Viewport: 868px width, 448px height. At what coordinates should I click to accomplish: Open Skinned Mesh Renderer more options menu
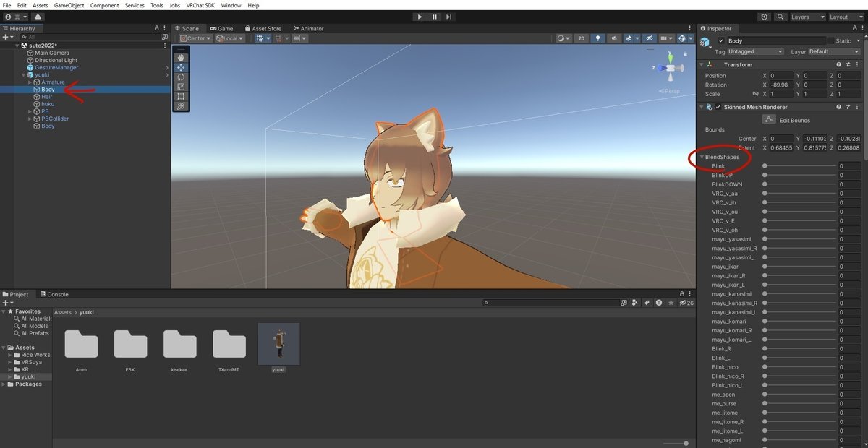click(859, 107)
